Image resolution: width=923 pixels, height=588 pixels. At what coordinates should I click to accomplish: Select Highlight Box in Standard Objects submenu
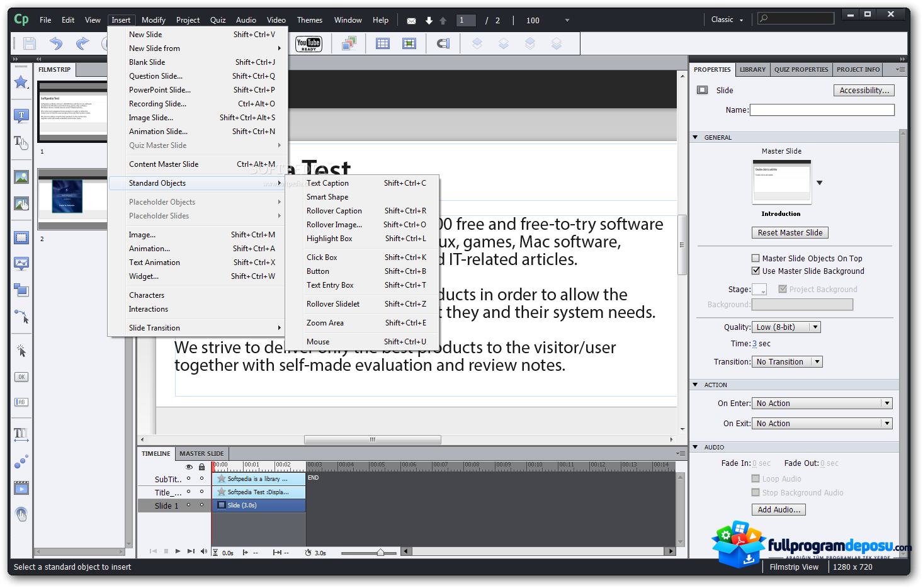[363, 239]
